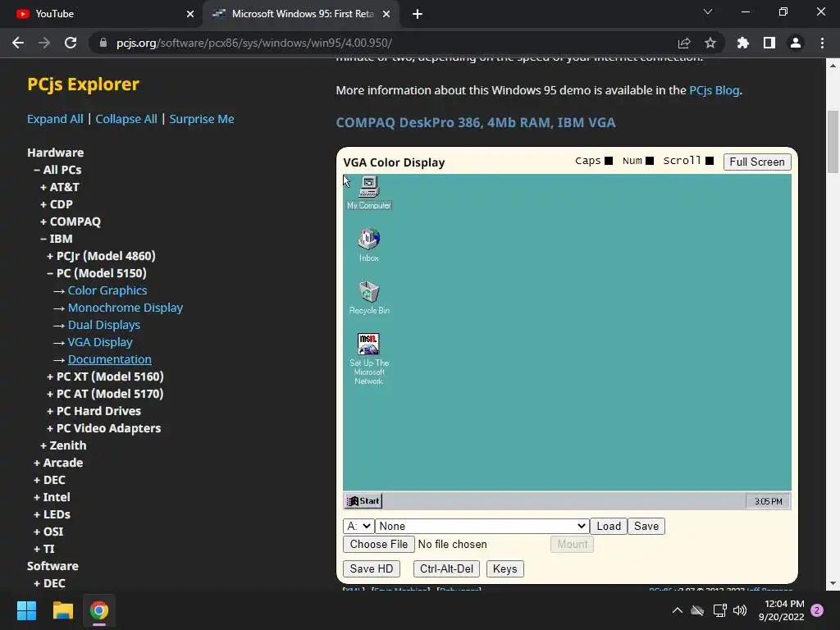The height and width of the screenshot is (630, 840).
Task: Open the Documentation link
Action: tap(109, 359)
